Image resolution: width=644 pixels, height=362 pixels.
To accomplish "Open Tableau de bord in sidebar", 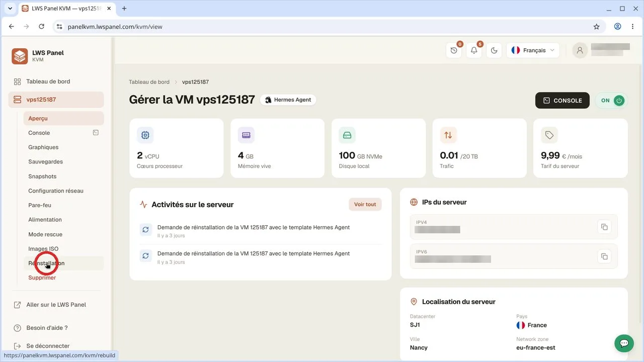I will pos(56,81).
